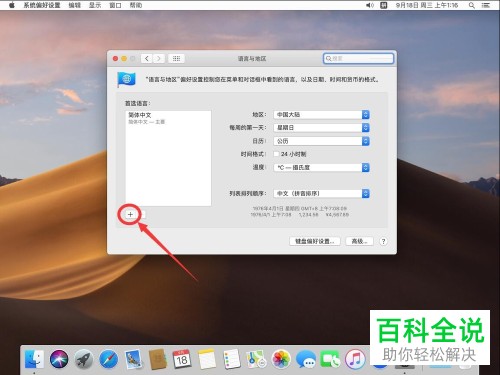
Task: Go forward with the right chevron button
Action: (x=159, y=59)
